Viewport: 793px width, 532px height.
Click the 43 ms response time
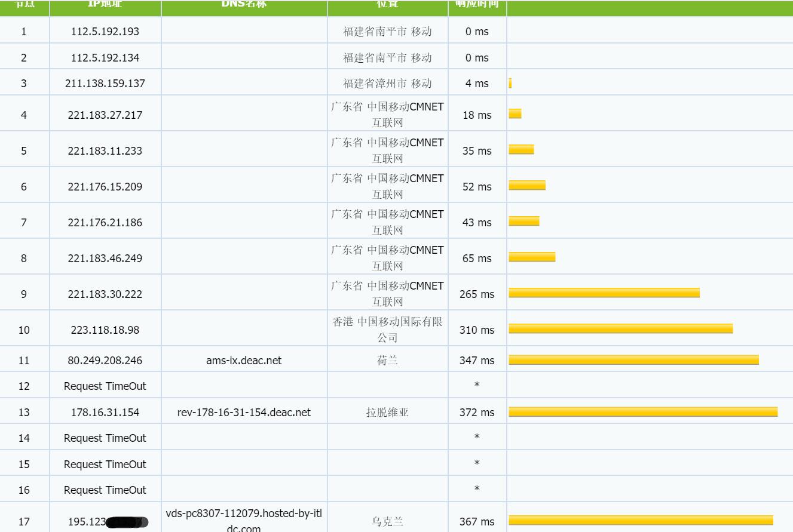477,223
